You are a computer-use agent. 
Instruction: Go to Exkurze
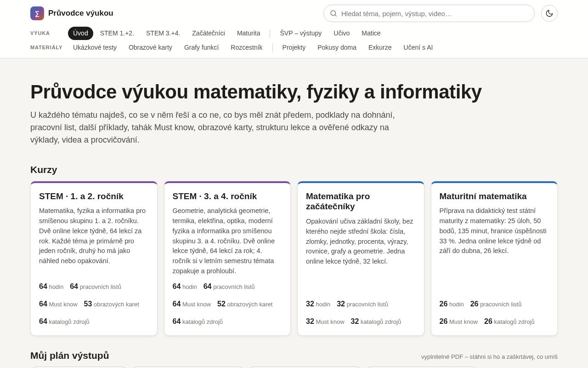(380, 47)
